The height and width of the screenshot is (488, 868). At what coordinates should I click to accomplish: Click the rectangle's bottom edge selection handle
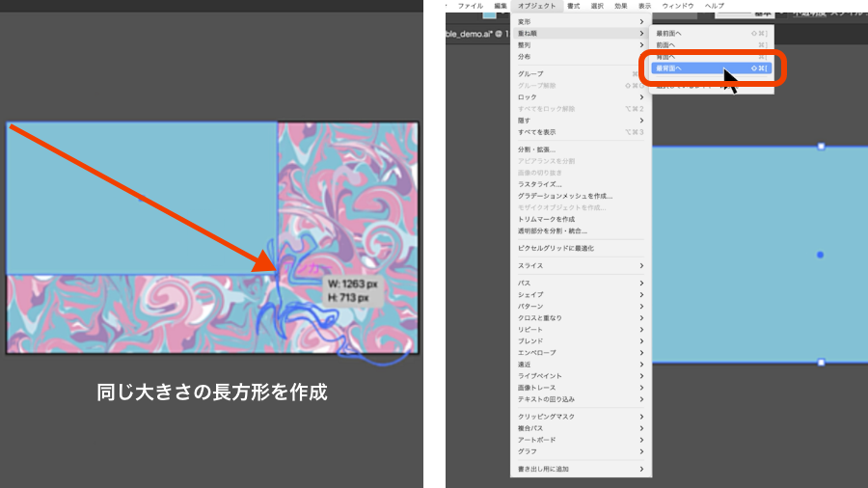pyautogui.click(x=821, y=363)
